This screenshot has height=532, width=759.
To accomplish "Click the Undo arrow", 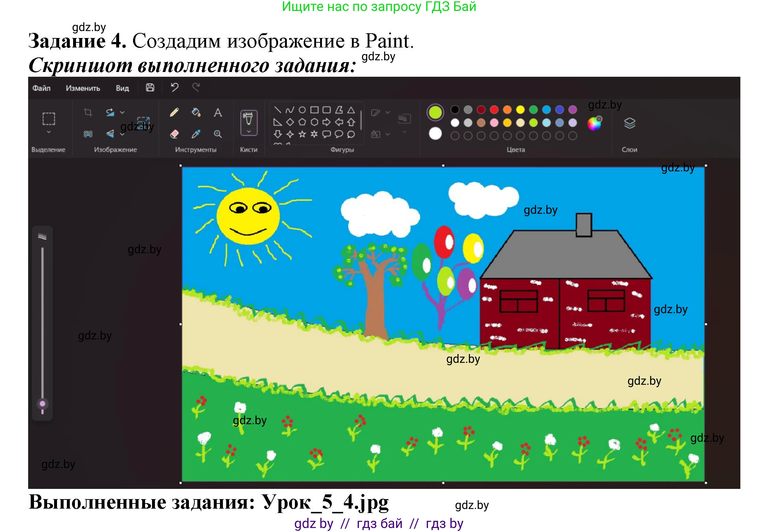I will tap(174, 88).
